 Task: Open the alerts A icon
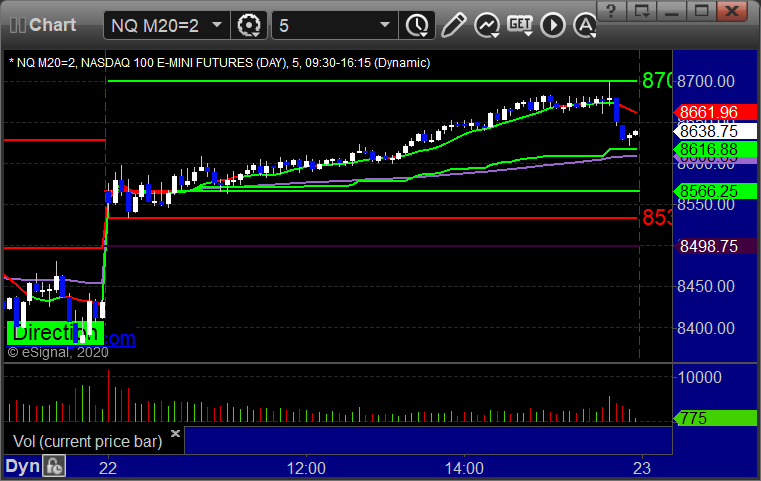point(585,25)
